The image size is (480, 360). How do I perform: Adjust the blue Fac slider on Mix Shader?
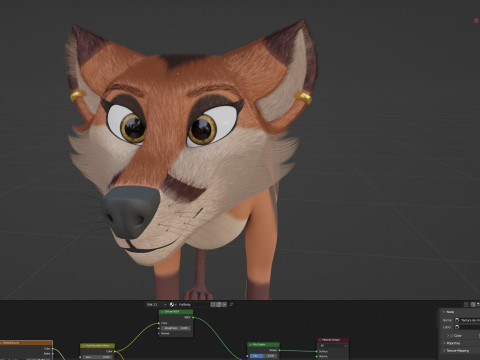tap(263, 356)
